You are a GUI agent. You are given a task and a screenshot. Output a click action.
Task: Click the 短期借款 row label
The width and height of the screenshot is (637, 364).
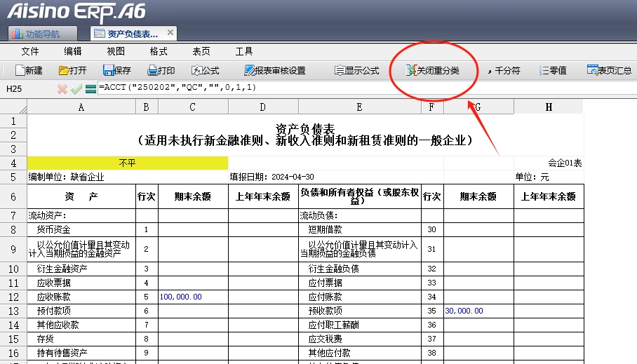coord(325,229)
